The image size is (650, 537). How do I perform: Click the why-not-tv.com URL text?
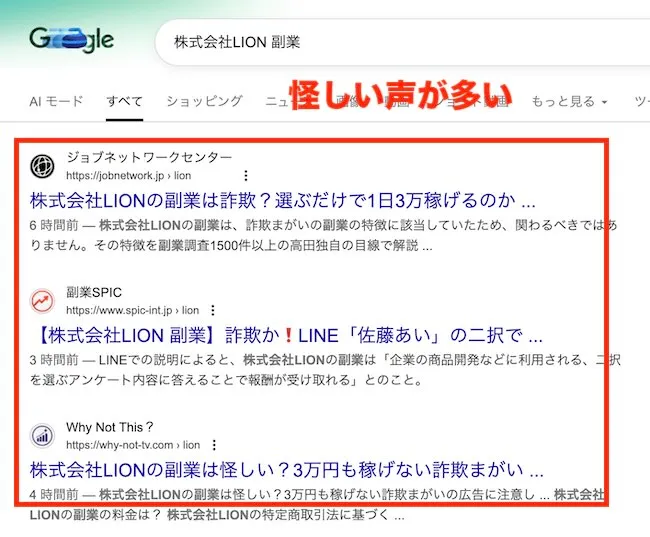(x=133, y=445)
